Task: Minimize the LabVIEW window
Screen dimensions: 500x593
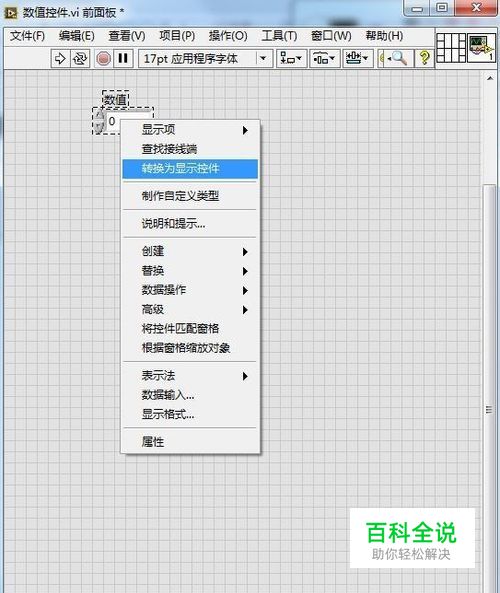Action: pos(417,8)
